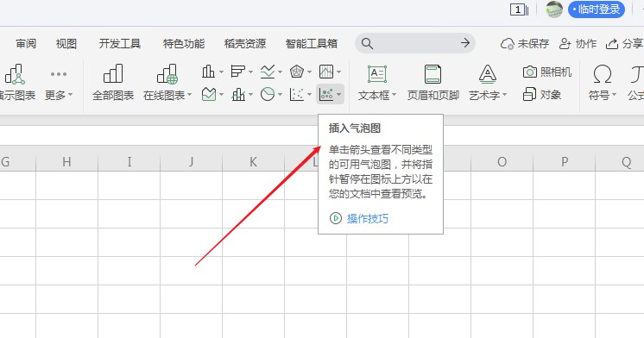Click the 临时登录 login button

(597, 9)
